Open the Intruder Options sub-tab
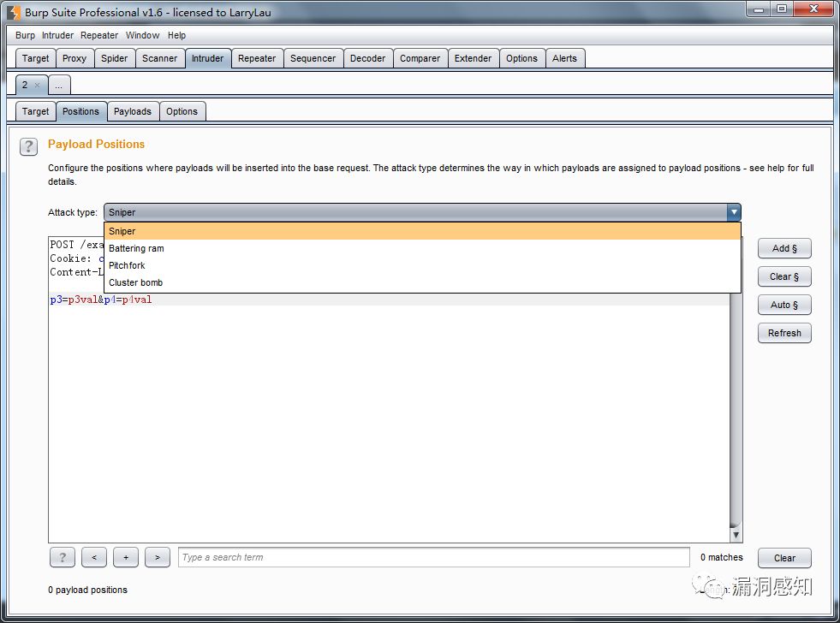The height and width of the screenshot is (623, 840). 182,111
